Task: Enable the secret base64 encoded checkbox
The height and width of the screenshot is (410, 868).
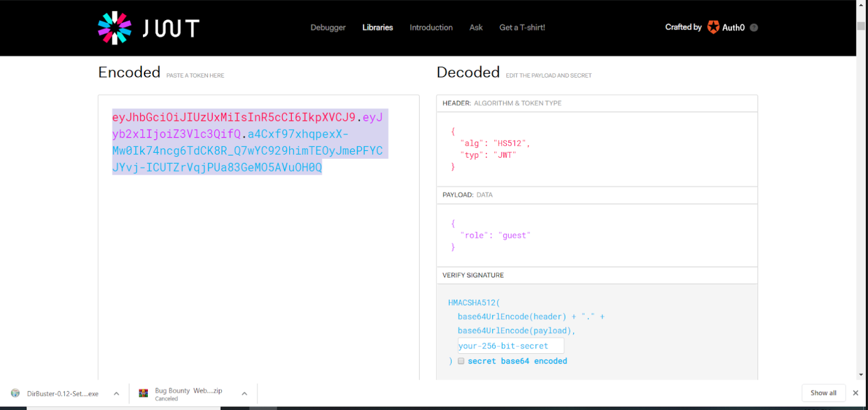Action: pyautogui.click(x=461, y=361)
